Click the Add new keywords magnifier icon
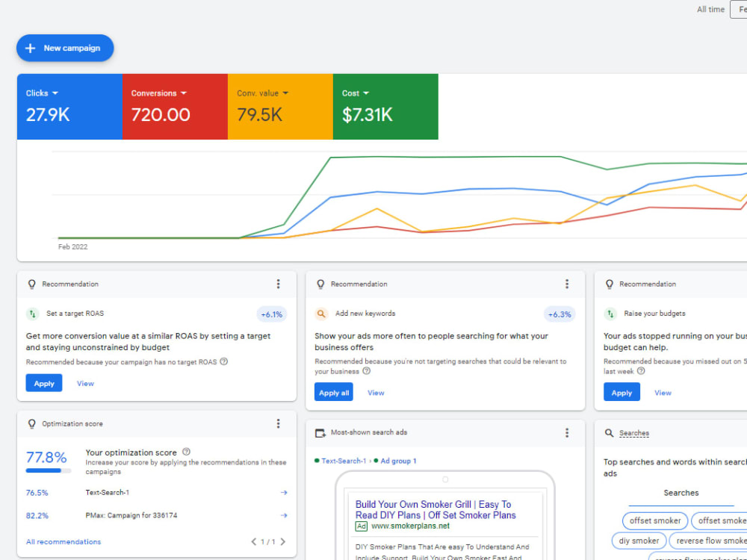747x560 pixels. pyautogui.click(x=321, y=314)
